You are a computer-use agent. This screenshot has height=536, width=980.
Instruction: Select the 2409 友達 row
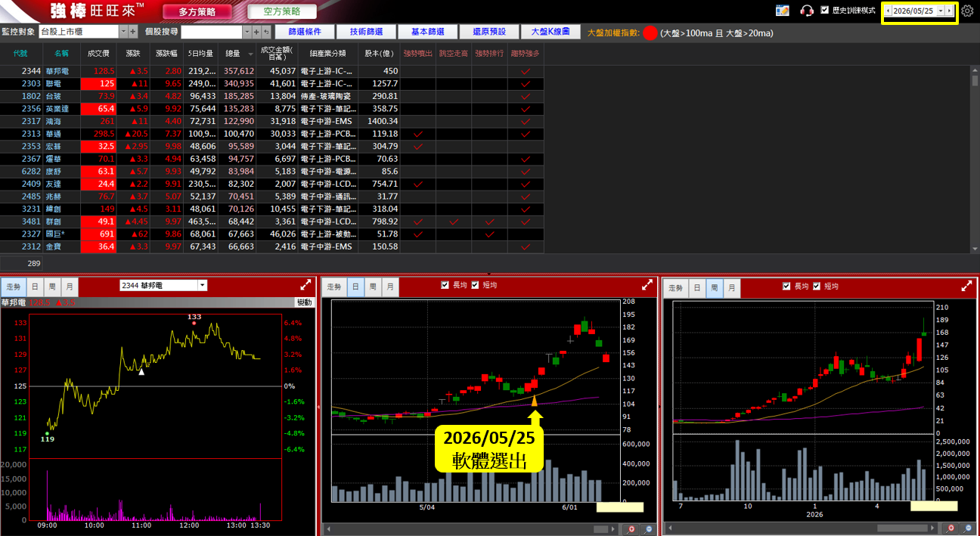point(272,184)
